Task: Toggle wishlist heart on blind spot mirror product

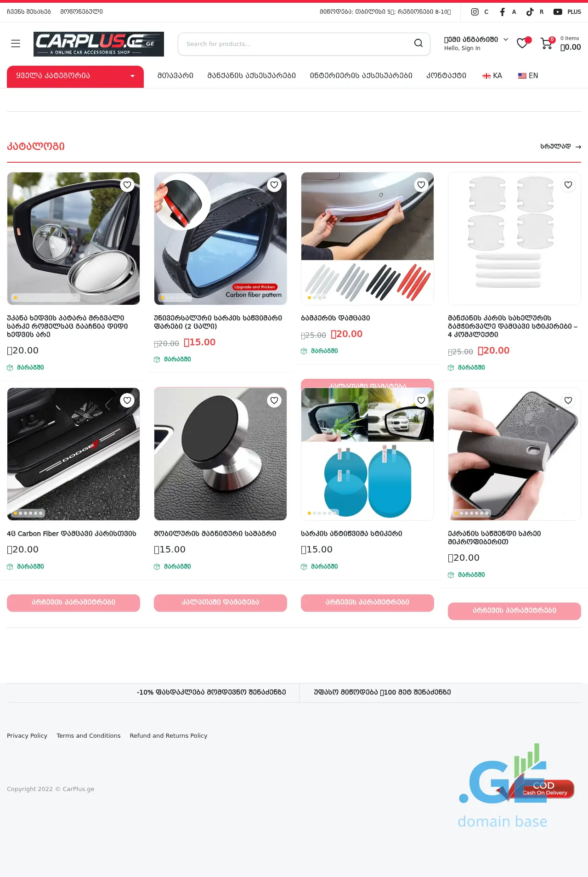Action: tap(127, 185)
